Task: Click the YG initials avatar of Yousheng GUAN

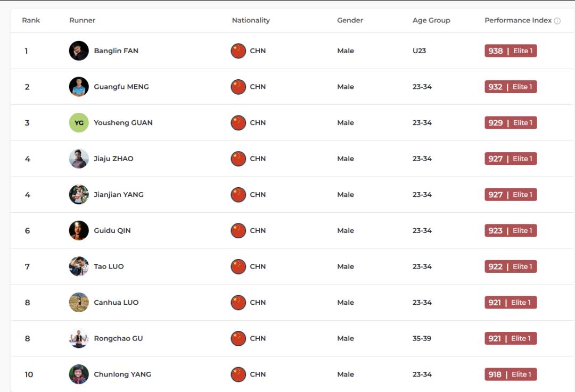Action: tap(79, 123)
